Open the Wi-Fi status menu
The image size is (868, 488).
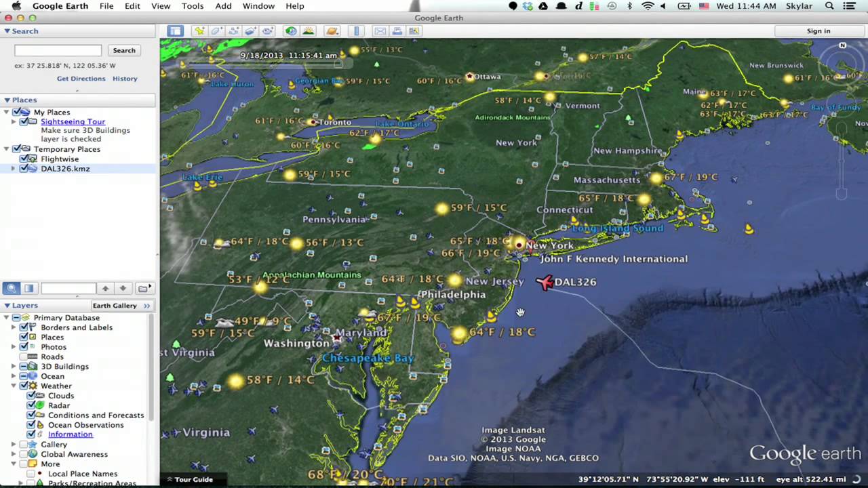[x=648, y=6]
